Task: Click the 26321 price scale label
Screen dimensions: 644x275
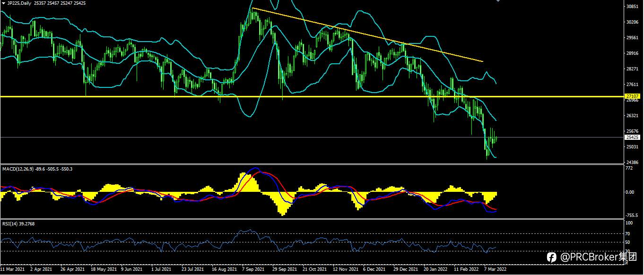Action: (x=633, y=116)
